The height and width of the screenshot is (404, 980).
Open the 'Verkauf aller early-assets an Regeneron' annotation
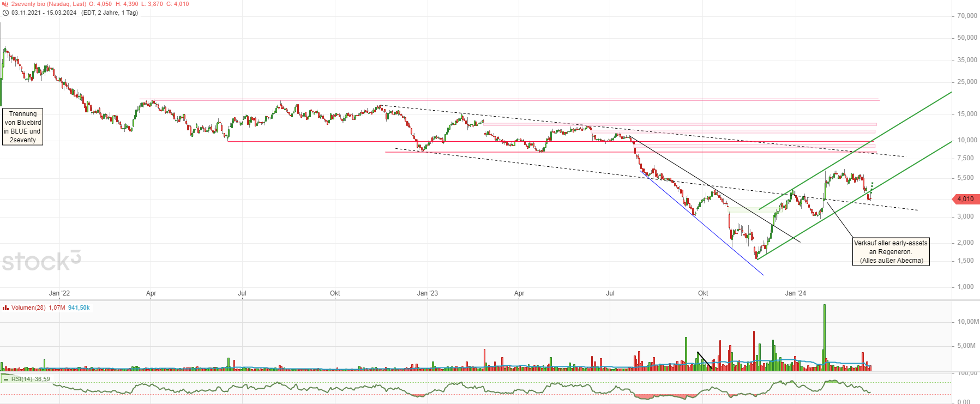click(x=891, y=252)
